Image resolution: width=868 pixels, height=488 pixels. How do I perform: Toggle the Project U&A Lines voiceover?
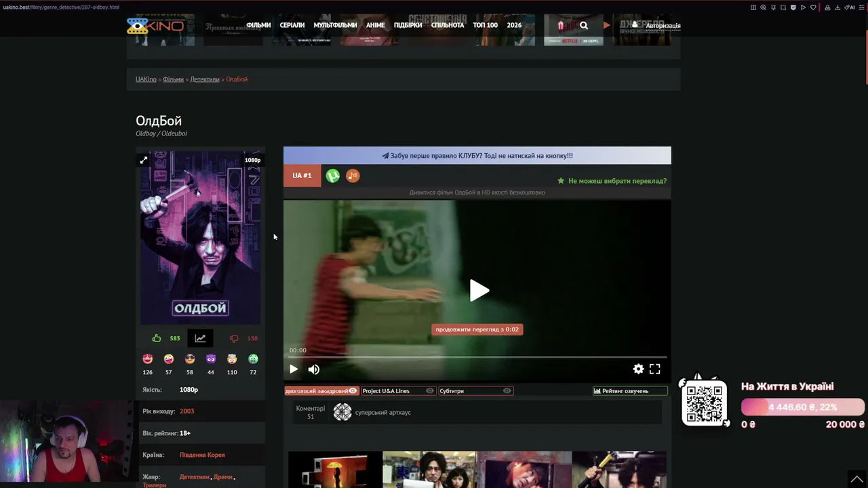[x=398, y=391]
